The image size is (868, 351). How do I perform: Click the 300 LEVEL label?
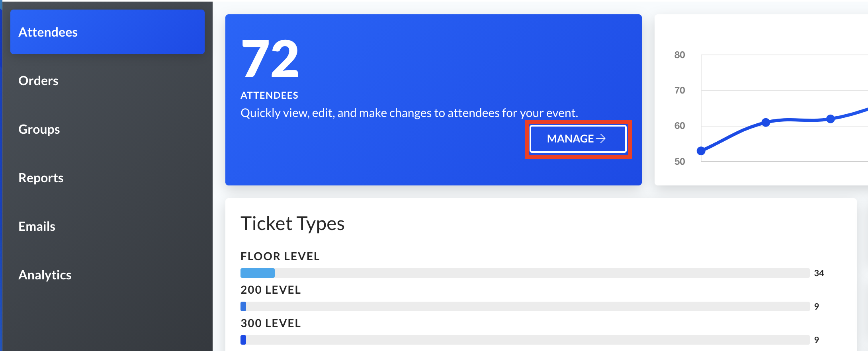[271, 323]
